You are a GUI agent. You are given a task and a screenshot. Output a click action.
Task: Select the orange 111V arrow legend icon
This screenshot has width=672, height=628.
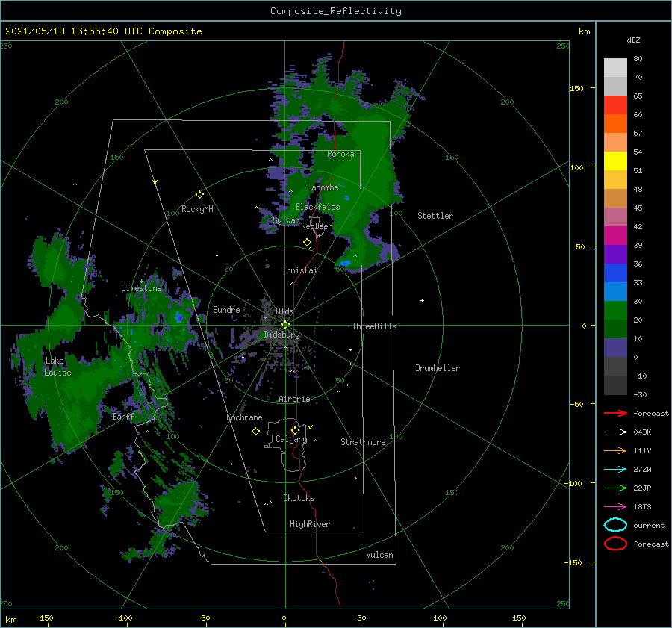point(615,450)
